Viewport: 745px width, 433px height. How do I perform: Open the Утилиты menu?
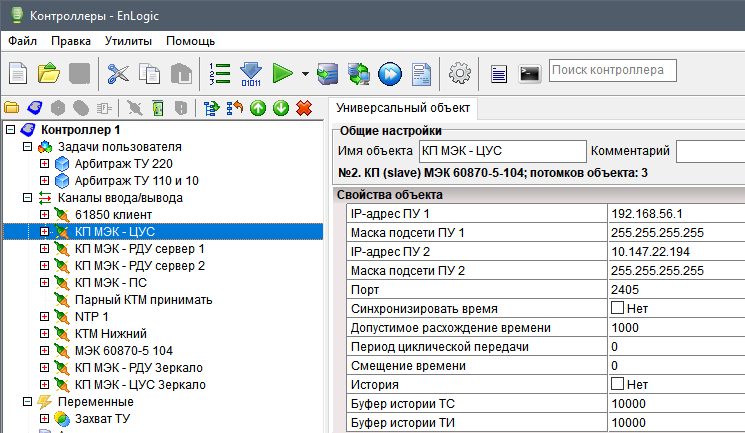[x=128, y=41]
